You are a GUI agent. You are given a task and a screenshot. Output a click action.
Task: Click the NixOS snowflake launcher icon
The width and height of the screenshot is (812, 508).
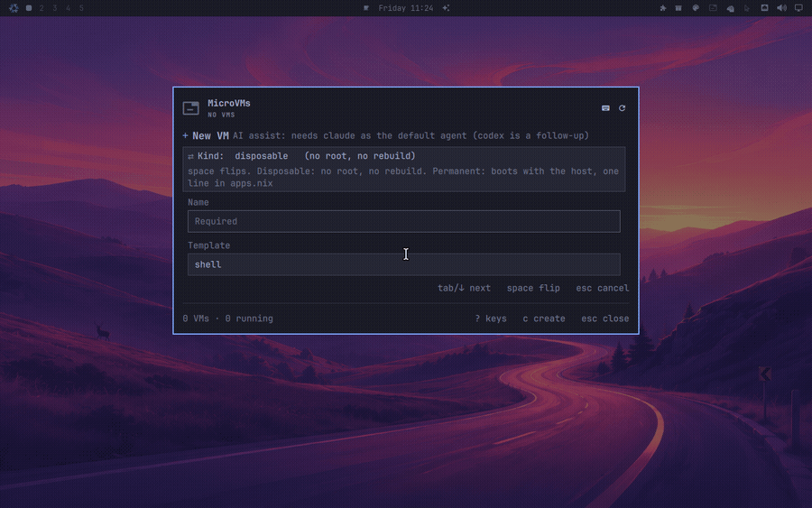[x=14, y=8]
